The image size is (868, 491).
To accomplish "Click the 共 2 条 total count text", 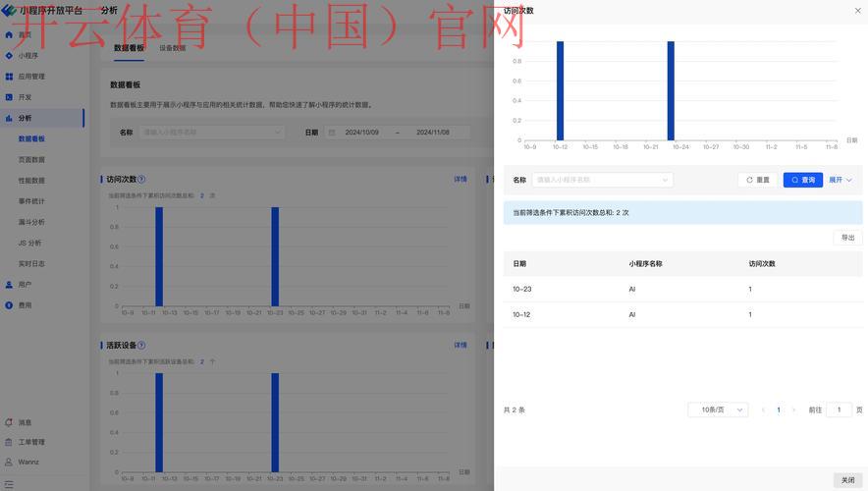I will 515,410.
